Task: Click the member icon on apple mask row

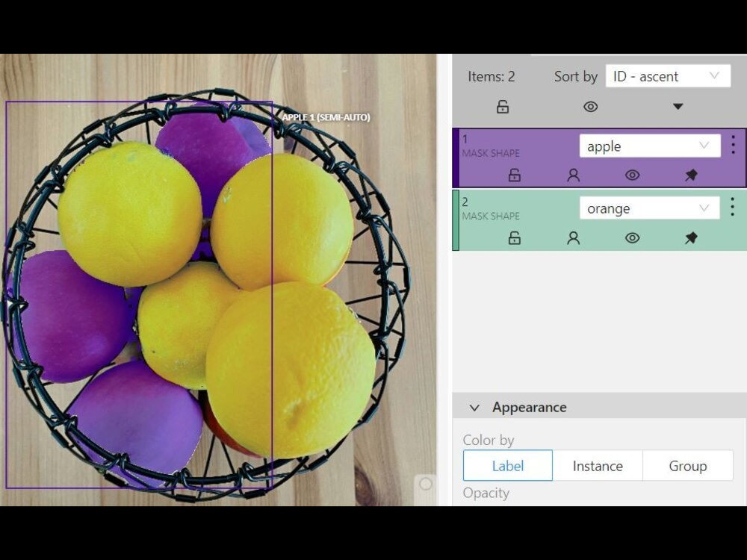Action: (x=573, y=175)
